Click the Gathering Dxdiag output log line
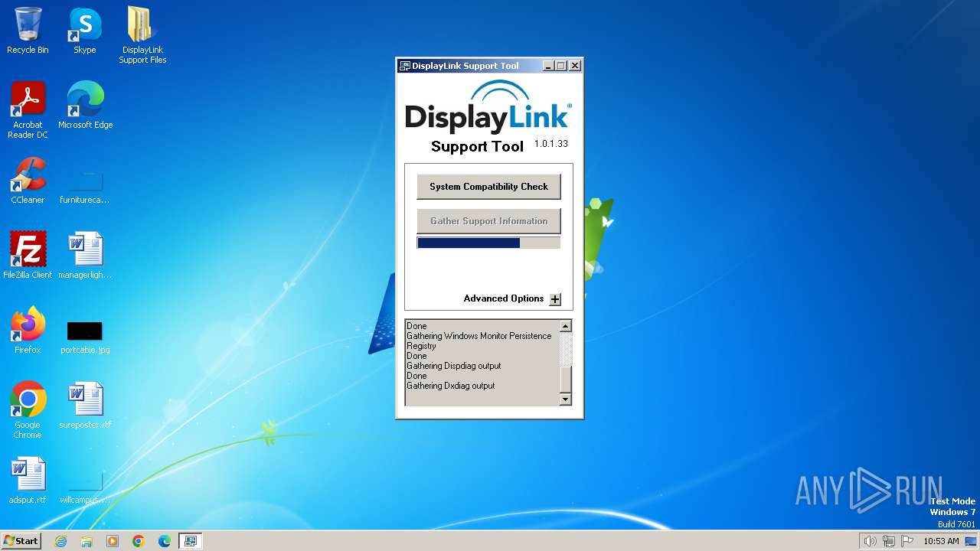 (x=451, y=386)
